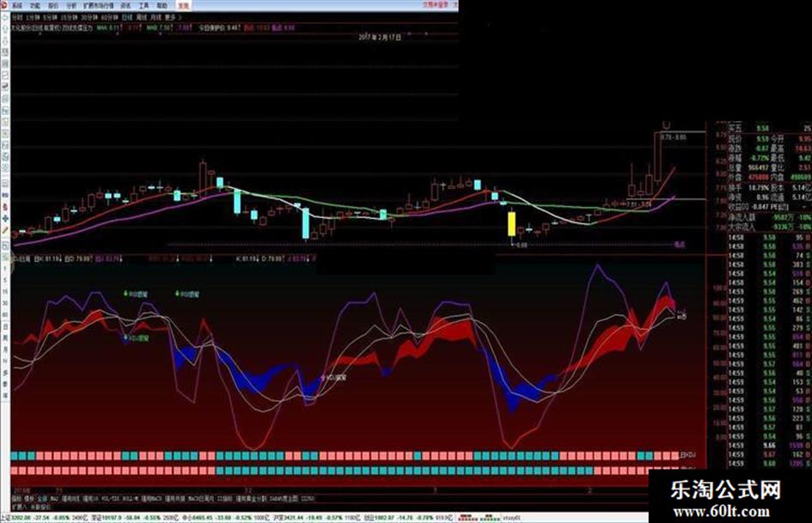The width and height of the screenshot is (812, 523).
Task: Select the 30分钟 period tab
Action: tap(89, 17)
